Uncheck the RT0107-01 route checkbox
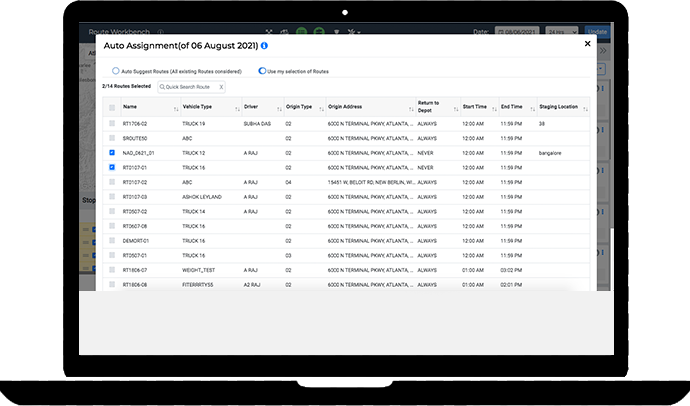Screen dimensions: 690x406 (112, 168)
